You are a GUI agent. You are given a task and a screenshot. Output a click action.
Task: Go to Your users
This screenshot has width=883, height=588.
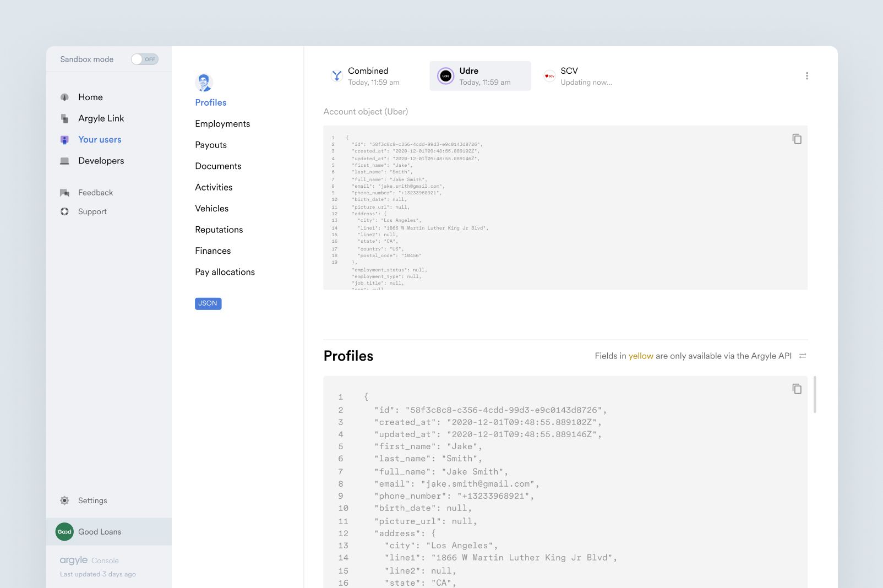[x=100, y=140]
